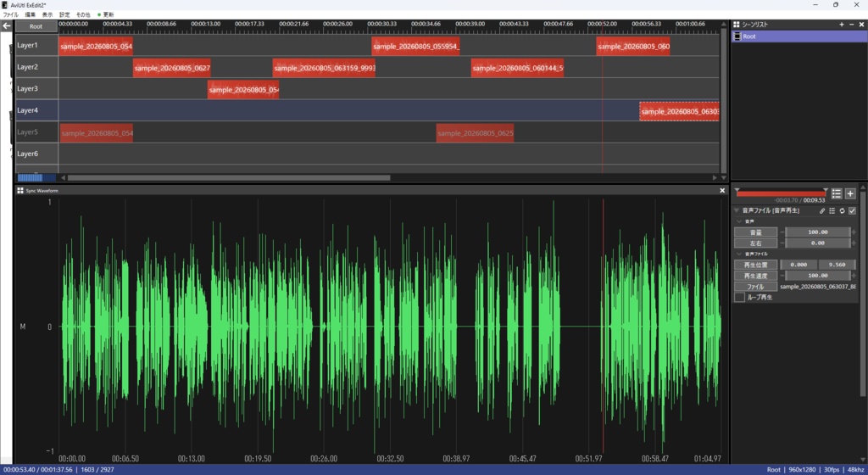Click the blue timeline zoom gauge
Viewport: 868px width, 475px height.
coord(36,178)
